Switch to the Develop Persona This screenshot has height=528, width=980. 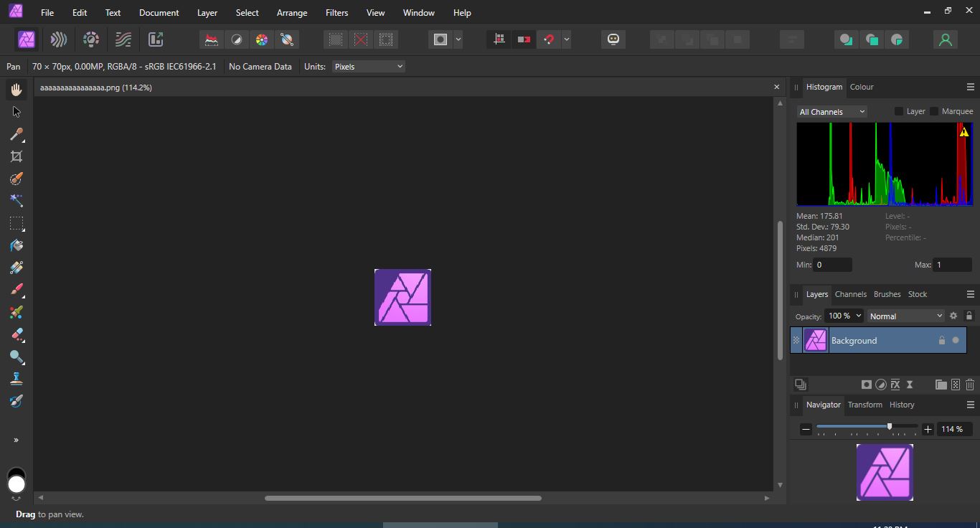(x=91, y=39)
